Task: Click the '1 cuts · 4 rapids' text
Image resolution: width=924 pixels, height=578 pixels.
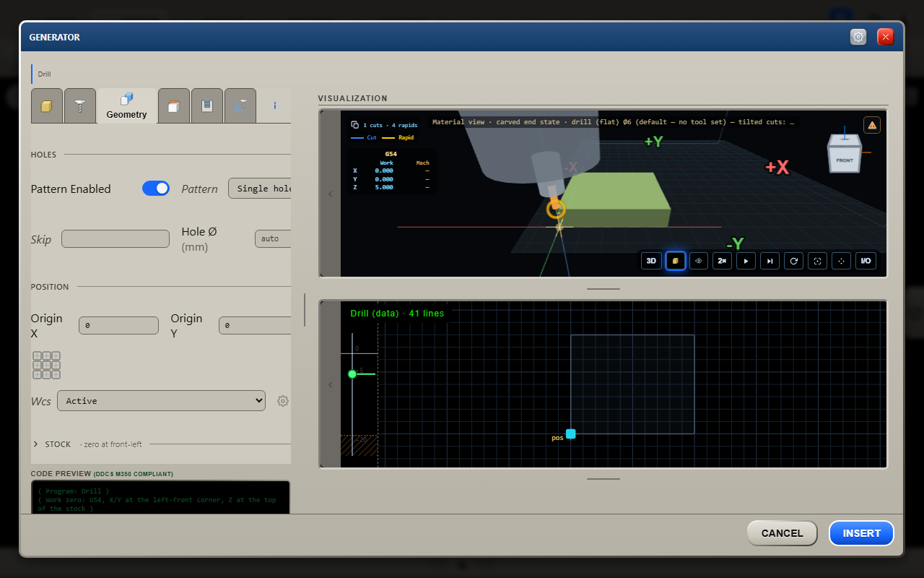Action: (391, 125)
